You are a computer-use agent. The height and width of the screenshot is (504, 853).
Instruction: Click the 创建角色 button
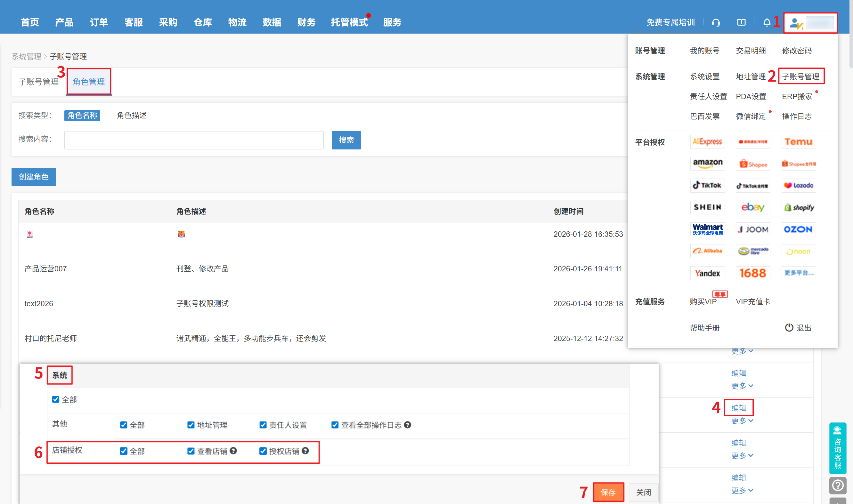34,177
